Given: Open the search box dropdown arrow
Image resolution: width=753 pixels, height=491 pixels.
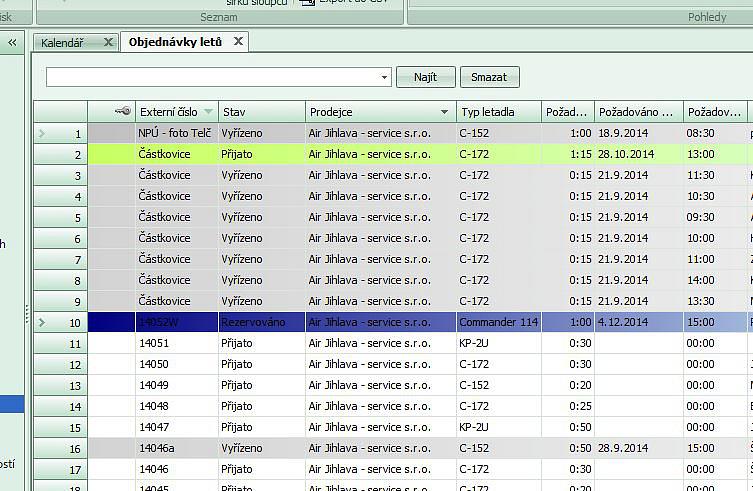Looking at the screenshot, I should click(x=385, y=77).
